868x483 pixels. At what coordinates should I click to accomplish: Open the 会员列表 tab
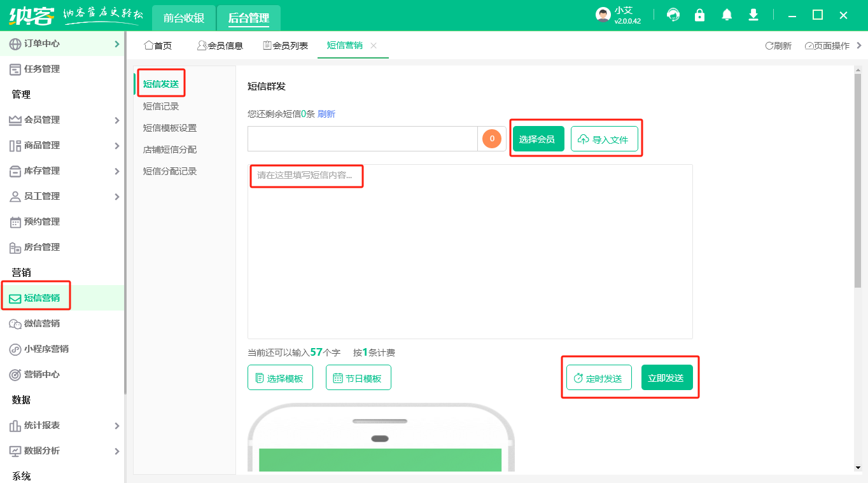[x=285, y=45]
